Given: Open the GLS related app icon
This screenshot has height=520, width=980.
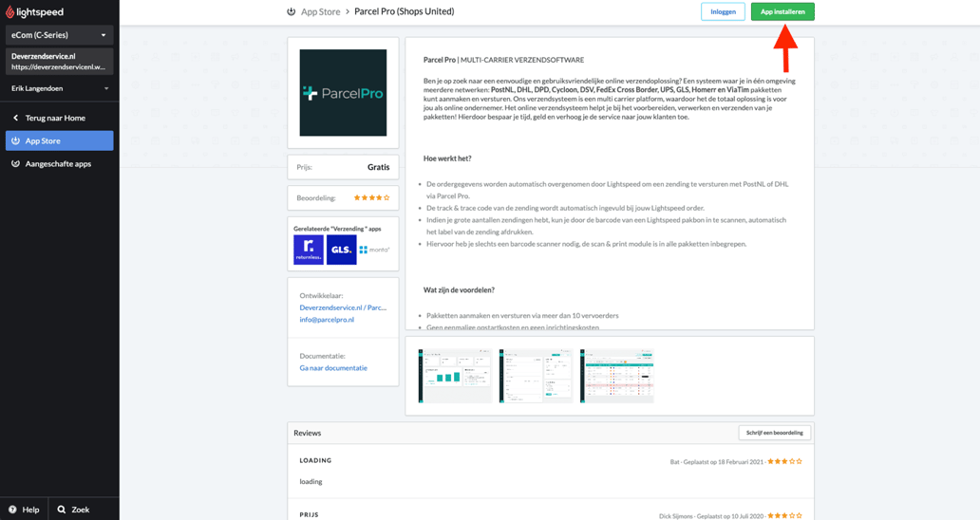Looking at the screenshot, I should pos(341,250).
